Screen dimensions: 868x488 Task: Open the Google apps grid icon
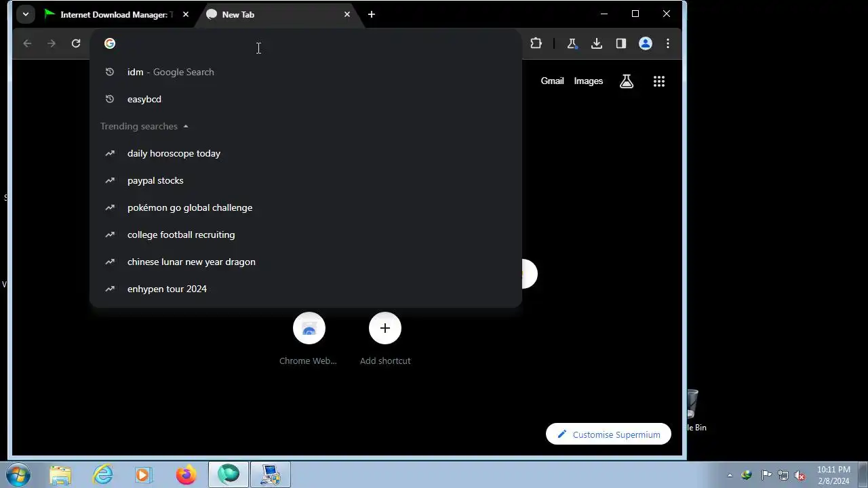coord(659,81)
